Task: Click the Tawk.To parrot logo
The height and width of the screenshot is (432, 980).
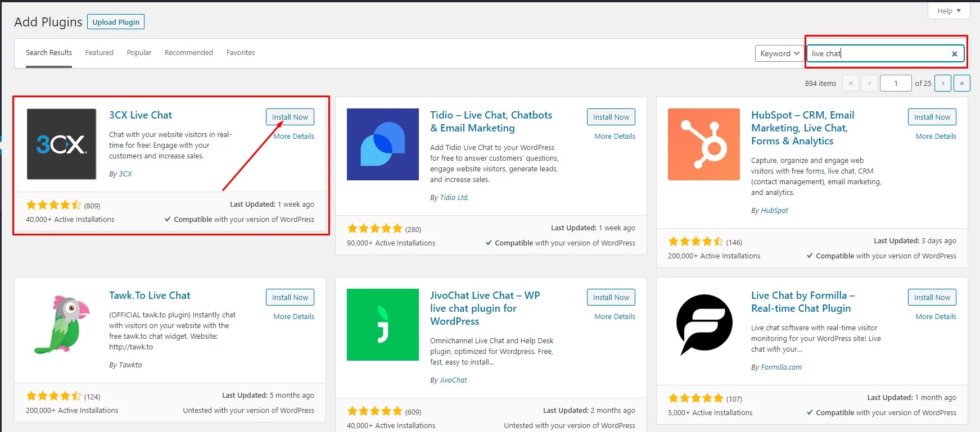Action: tap(61, 325)
